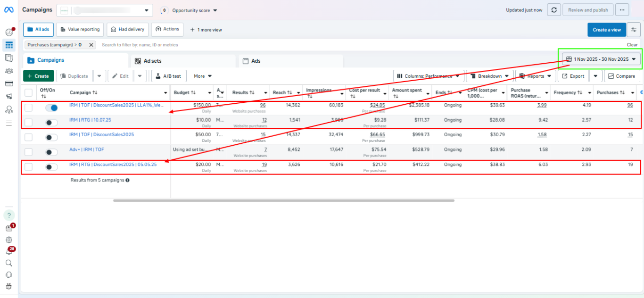Tick the checkbox for Adv+ | IRM | TOF
The height and width of the screenshot is (298, 644).
[x=29, y=152]
